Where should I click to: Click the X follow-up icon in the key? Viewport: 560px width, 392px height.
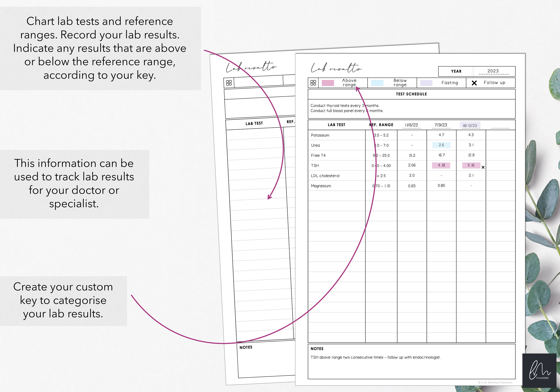coord(474,83)
